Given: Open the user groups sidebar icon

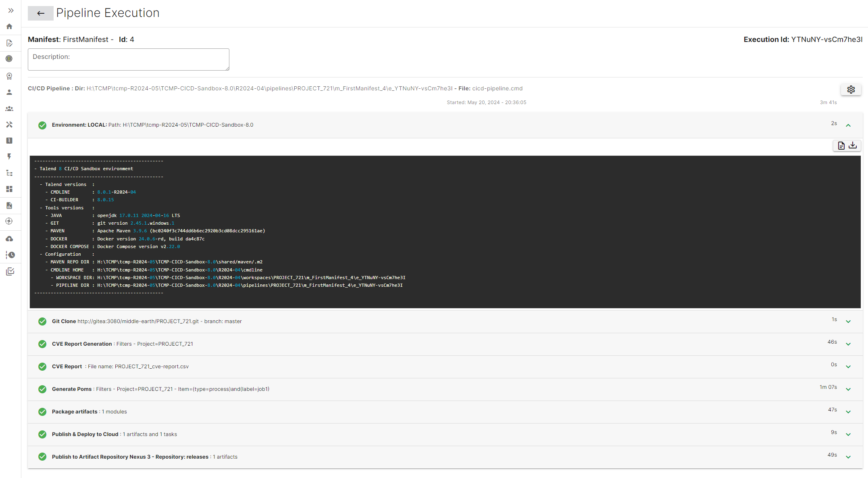Looking at the screenshot, I should click(x=9, y=109).
